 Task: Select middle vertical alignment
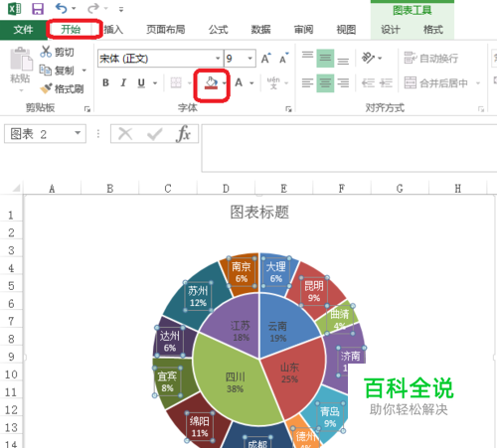[325, 58]
